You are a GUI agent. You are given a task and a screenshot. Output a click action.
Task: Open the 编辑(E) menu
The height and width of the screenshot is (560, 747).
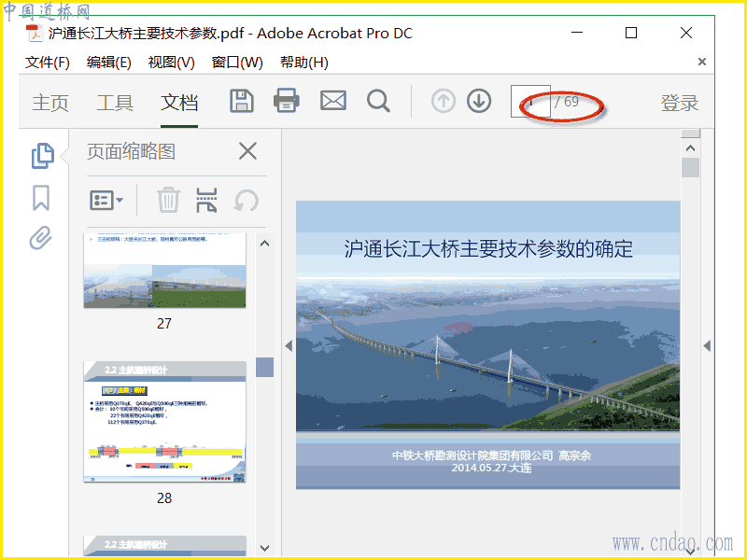pyautogui.click(x=109, y=63)
